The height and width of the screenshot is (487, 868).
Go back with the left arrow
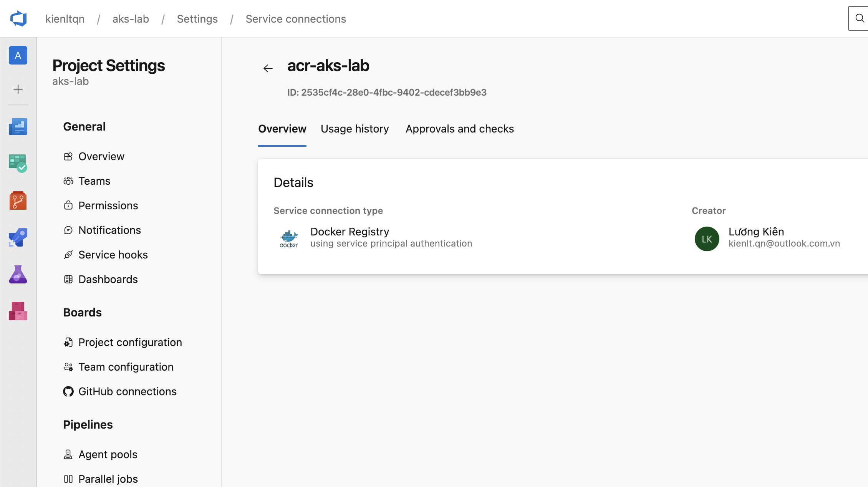268,68
